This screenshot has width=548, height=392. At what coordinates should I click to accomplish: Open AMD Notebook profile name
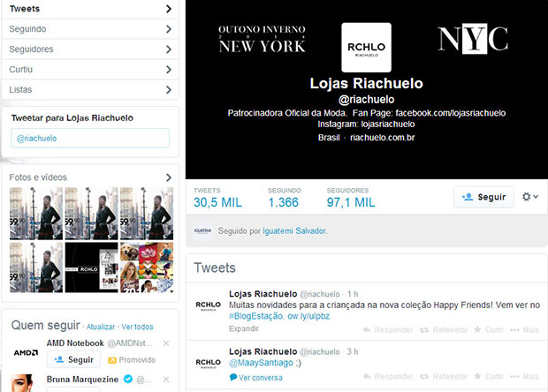[75, 343]
